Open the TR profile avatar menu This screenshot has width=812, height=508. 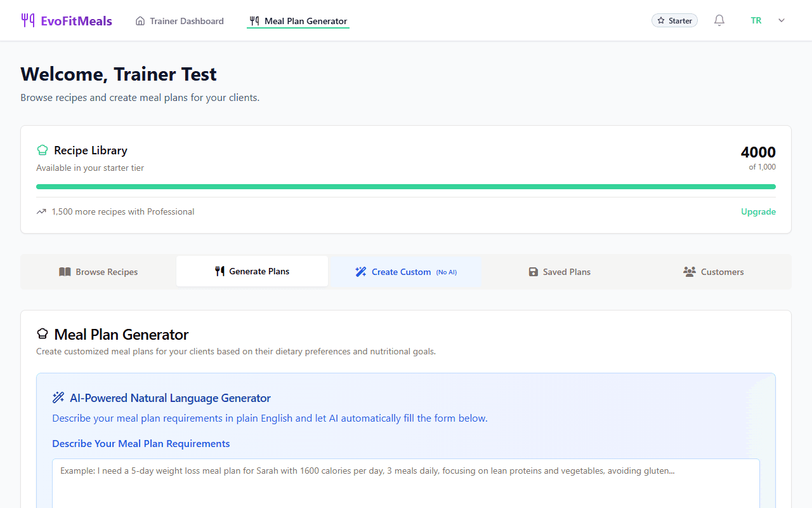point(756,20)
